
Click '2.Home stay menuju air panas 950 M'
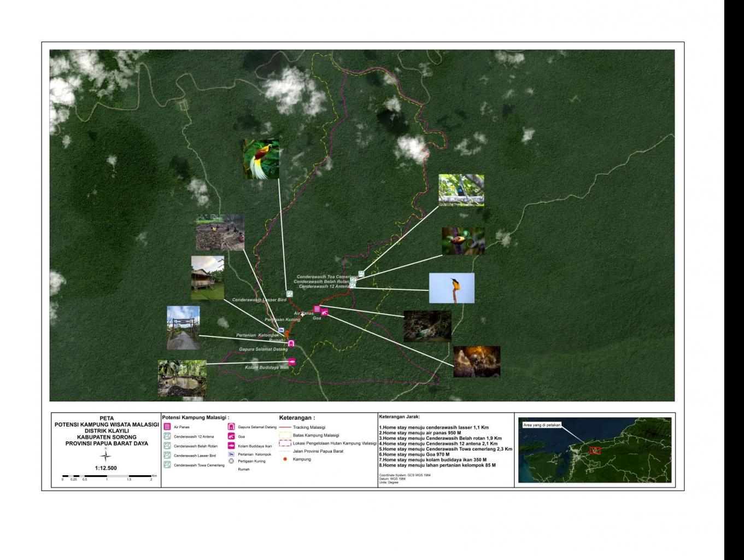point(420,433)
